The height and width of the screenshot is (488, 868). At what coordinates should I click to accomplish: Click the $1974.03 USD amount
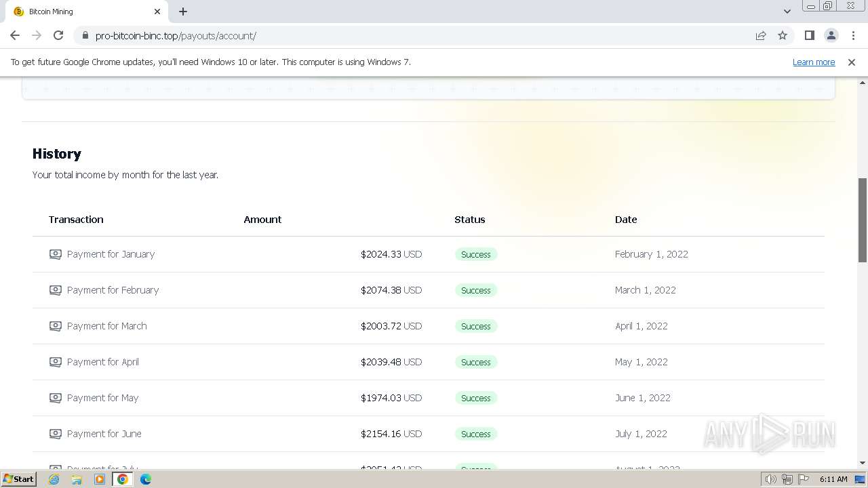click(391, 398)
